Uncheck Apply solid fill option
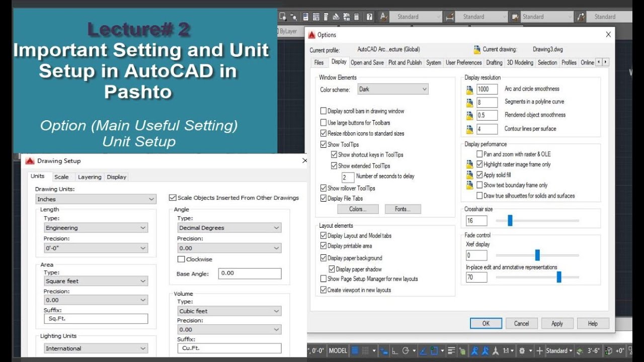Screen dimensions: 644x362 tap(479, 175)
